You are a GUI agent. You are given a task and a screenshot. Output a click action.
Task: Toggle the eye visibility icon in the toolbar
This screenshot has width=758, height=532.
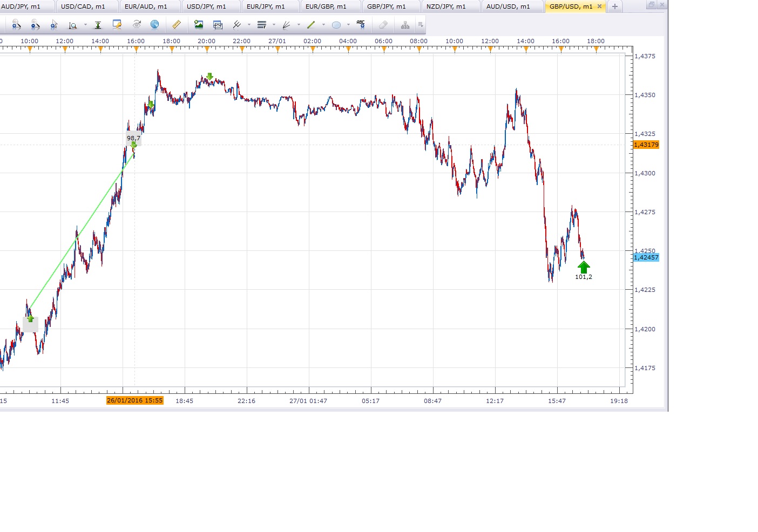click(137, 25)
